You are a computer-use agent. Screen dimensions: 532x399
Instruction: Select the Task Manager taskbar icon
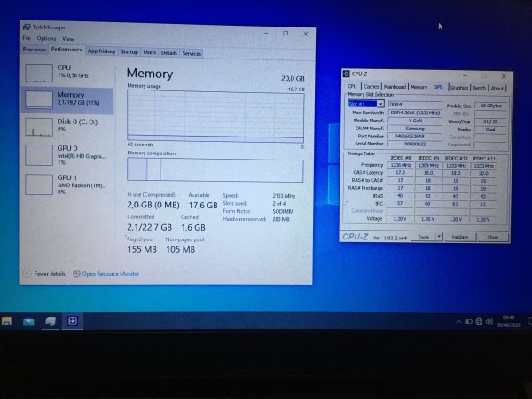click(51, 321)
